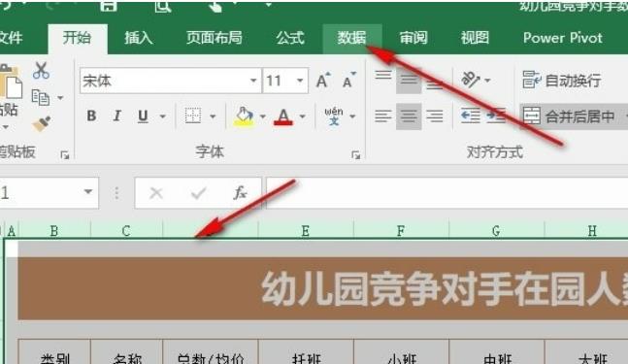Viewport: 628px width, 364px height.
Task: Select column C header
Action: (126, 231)
